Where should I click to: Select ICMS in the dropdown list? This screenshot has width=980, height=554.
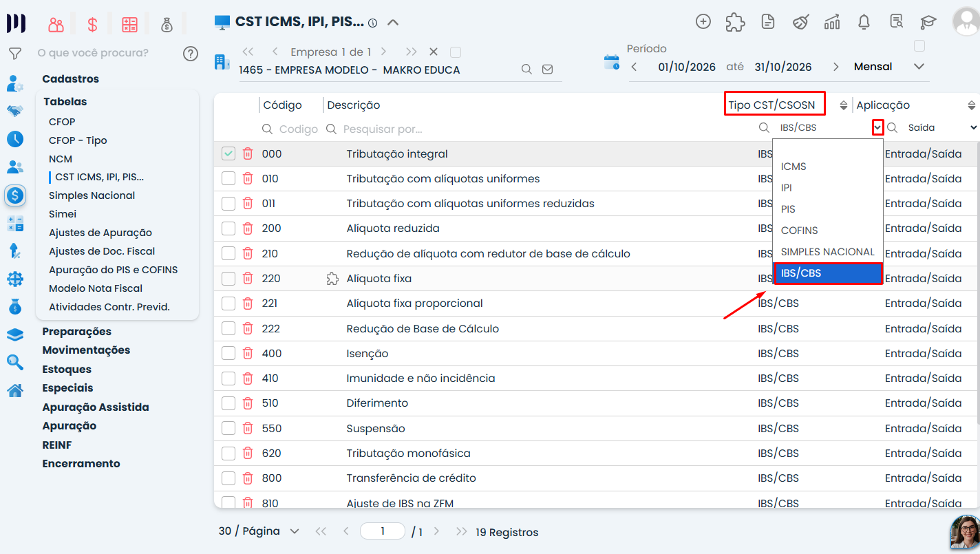click(828, 167)
